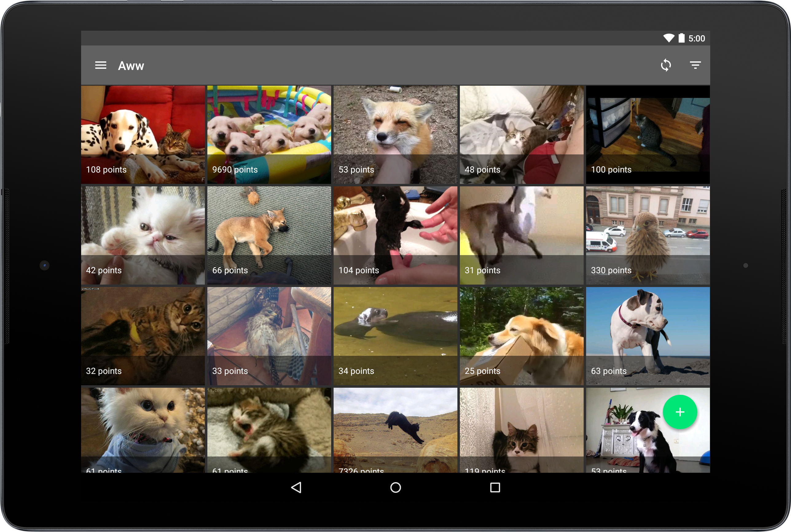Click the Aww subreddit title
This screenshot has width=791, height=532.
click(x=131, y=65)
